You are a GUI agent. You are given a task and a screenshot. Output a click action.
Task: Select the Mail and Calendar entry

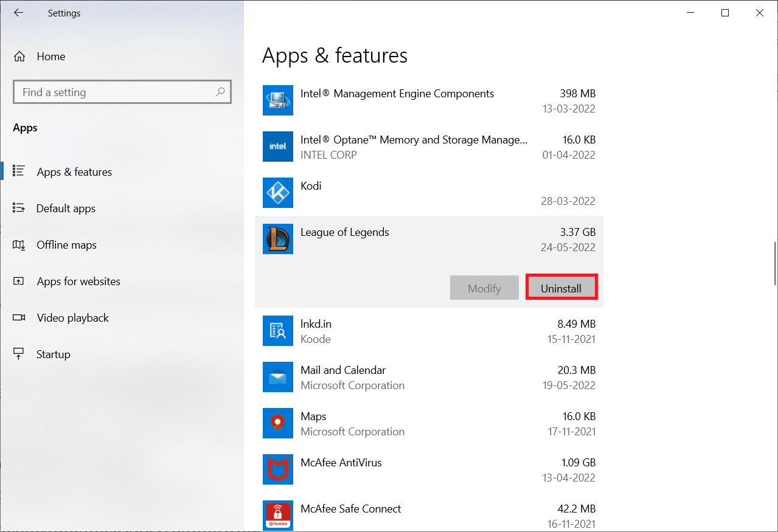point(429,377)
